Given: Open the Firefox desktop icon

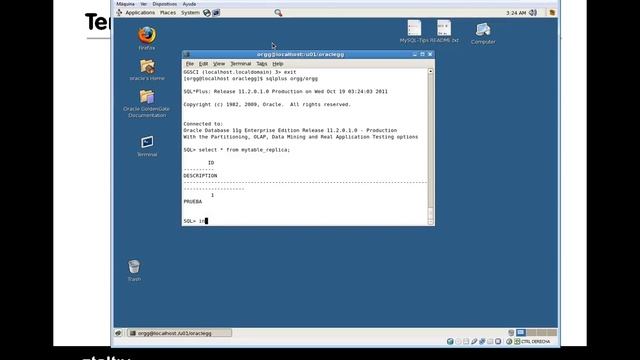Looking at the screenshot, I should click(x=147, y=36).
